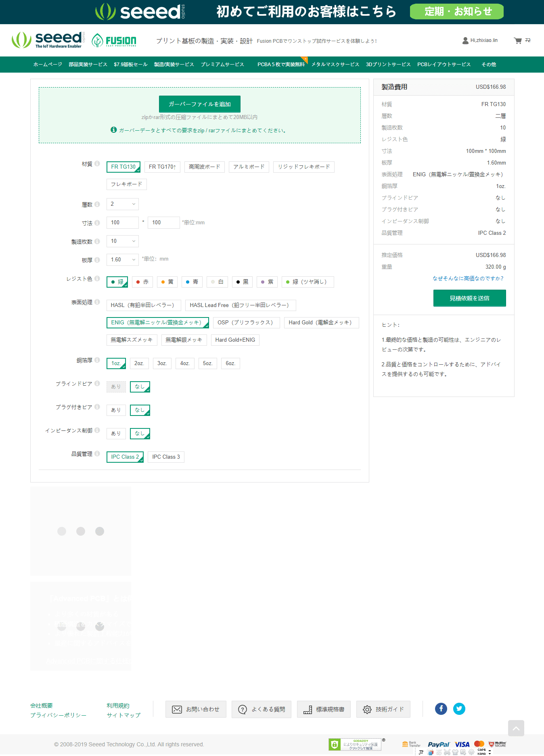Click 定期・お知らせ banner button
Viewport: 544px width, 756px height.
click(x=457, y=11)
